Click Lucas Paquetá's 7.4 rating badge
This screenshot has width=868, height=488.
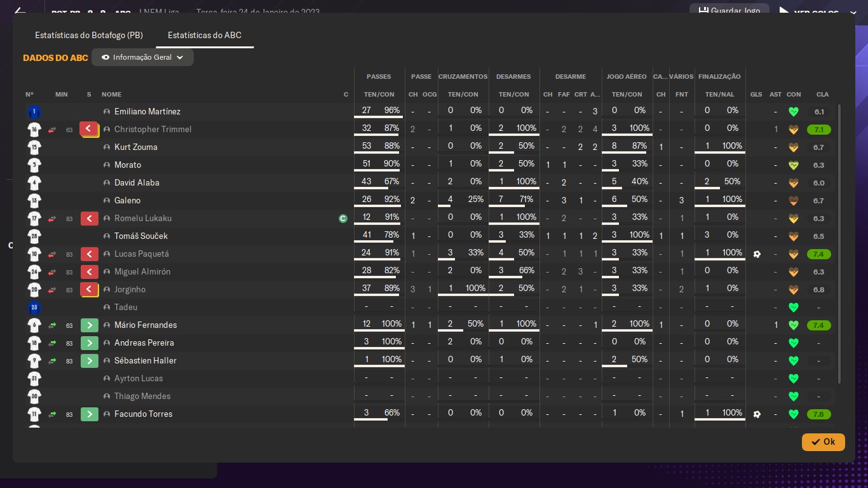(x=818, y=254)
